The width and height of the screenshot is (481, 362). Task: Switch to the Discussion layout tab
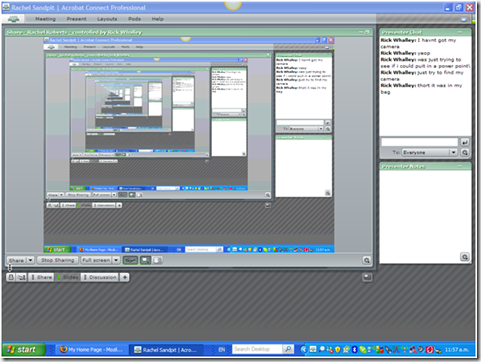pos(100,277)
